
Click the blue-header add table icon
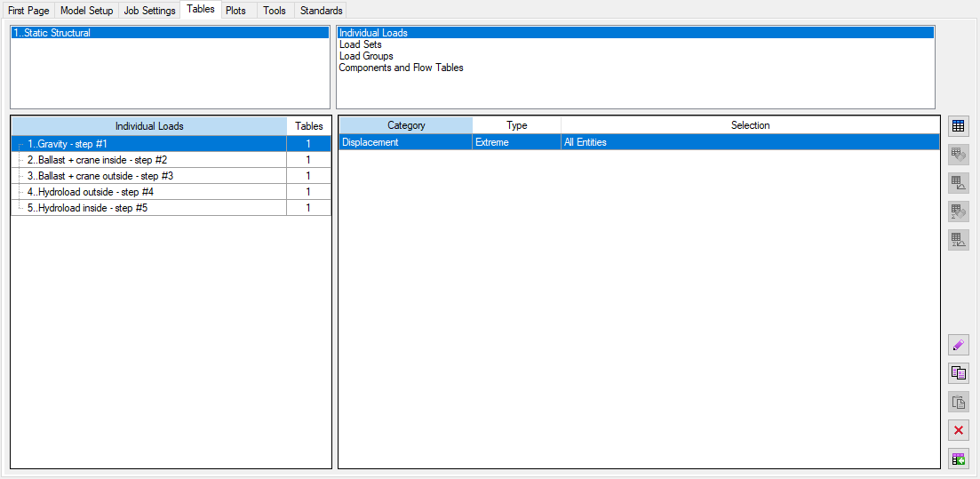958,126
